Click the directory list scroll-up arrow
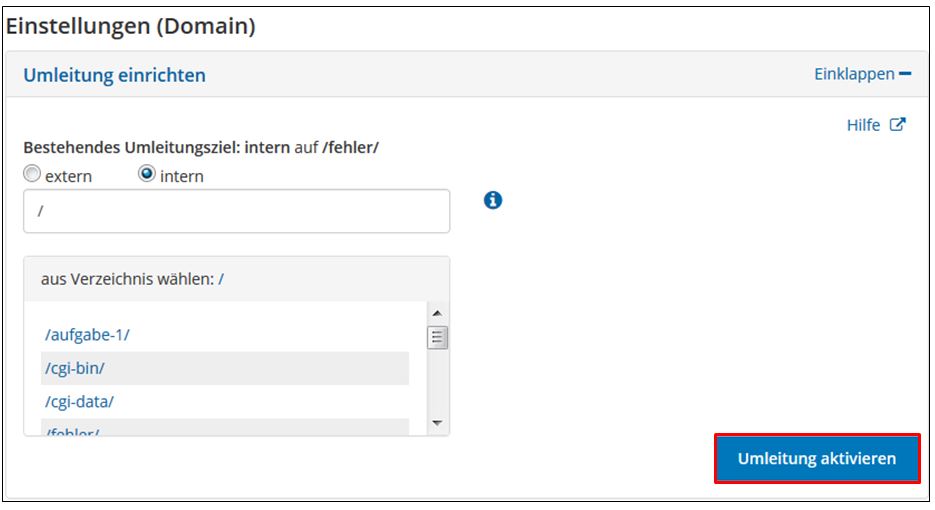Viewport: 935px width, 510px height. coord(437,313)
